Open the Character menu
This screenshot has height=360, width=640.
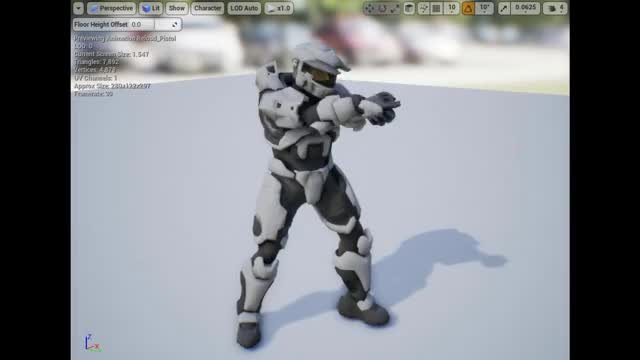click(x=207, y=8)
